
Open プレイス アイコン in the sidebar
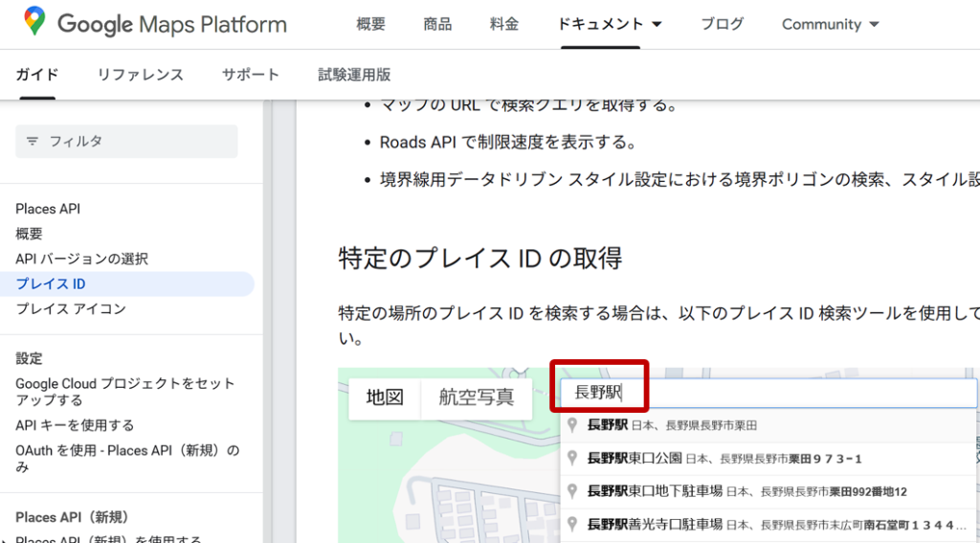point(71,309)
